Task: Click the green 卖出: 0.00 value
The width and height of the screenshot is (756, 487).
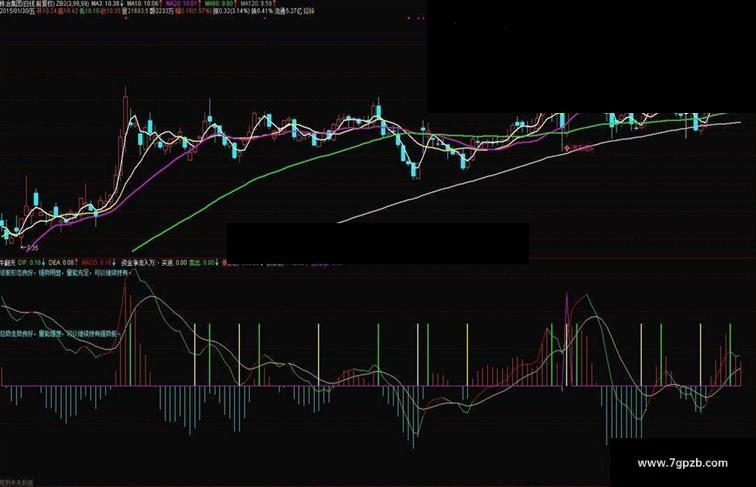Action: 201,263
